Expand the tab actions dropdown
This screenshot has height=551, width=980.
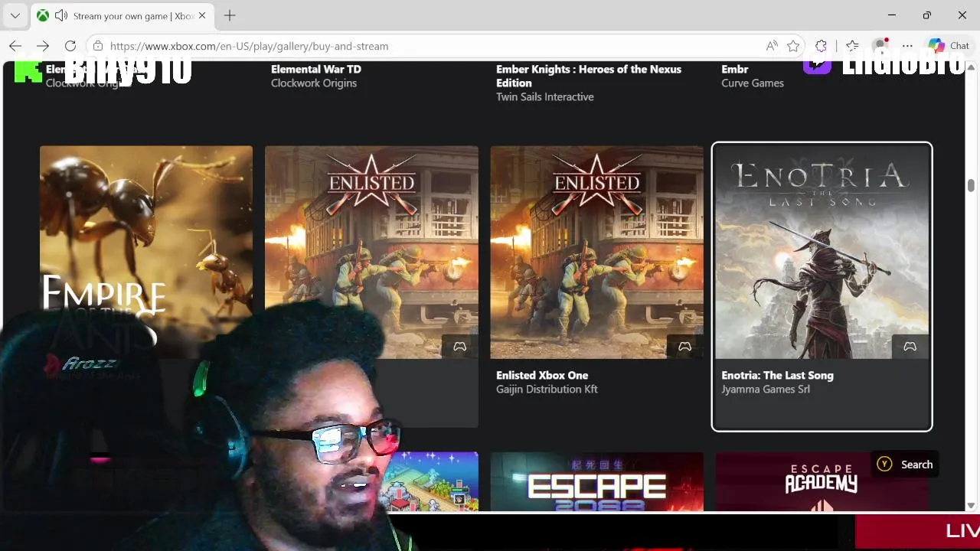[x=15, y=15]
